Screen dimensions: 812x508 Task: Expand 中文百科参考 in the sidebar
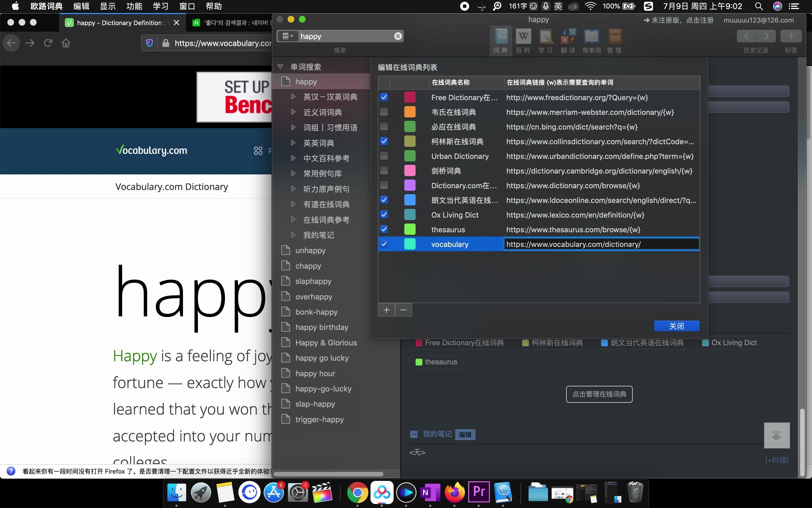[x=293, y=158]
